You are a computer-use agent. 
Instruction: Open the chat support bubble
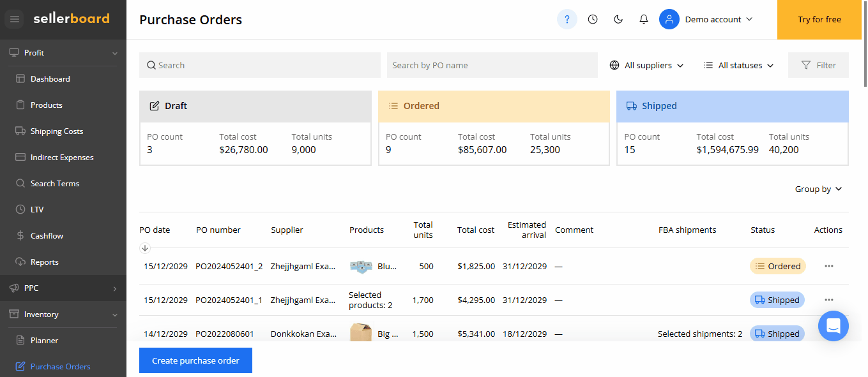click(833, 326)
